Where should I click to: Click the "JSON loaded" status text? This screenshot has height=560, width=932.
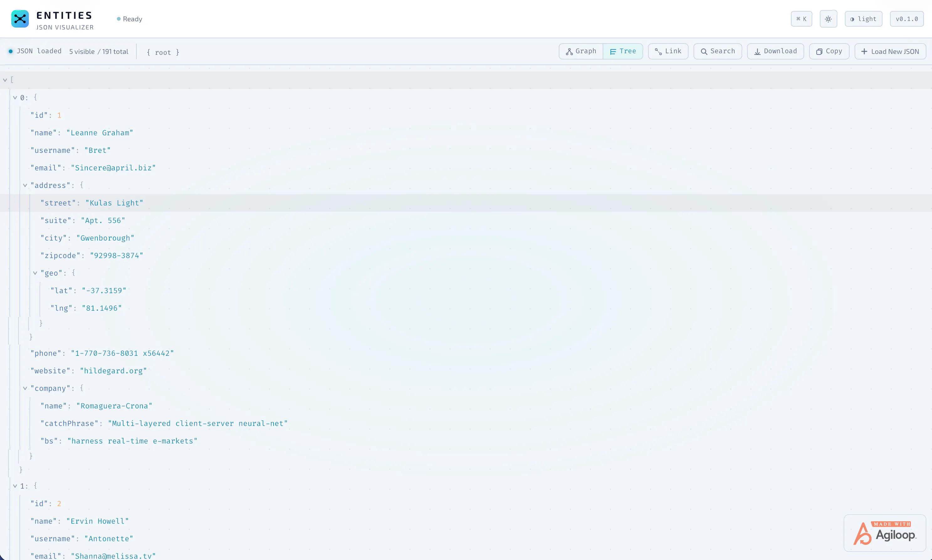point(39,51)
